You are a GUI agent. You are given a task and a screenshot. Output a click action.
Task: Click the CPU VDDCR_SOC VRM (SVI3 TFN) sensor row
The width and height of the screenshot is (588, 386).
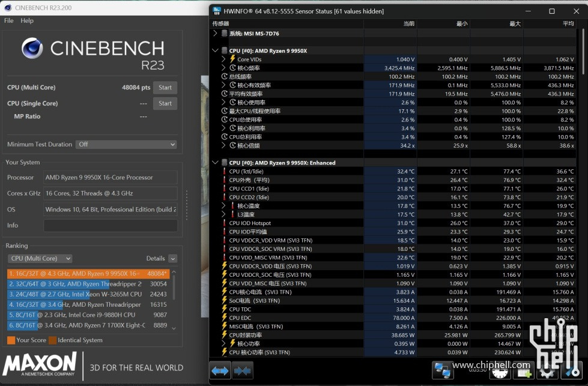click(393, 249)
